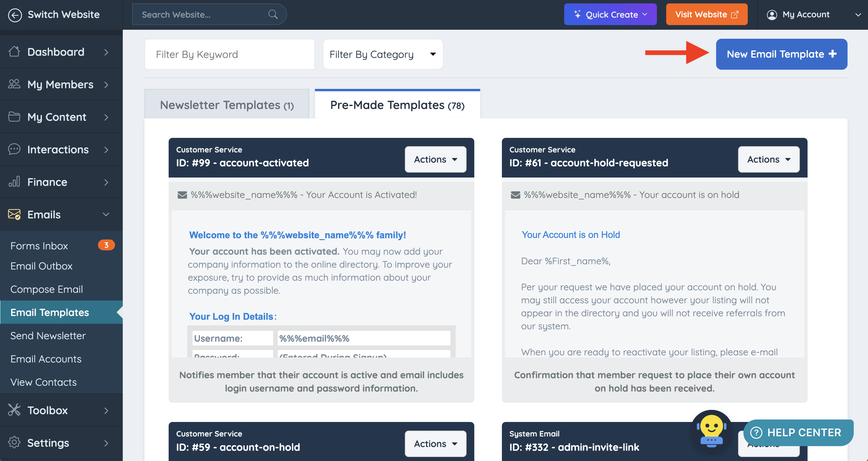Expand the Quick Create menu
Image resolution: width=868 pixels, height=461 pixels.
tap(610, 15)
